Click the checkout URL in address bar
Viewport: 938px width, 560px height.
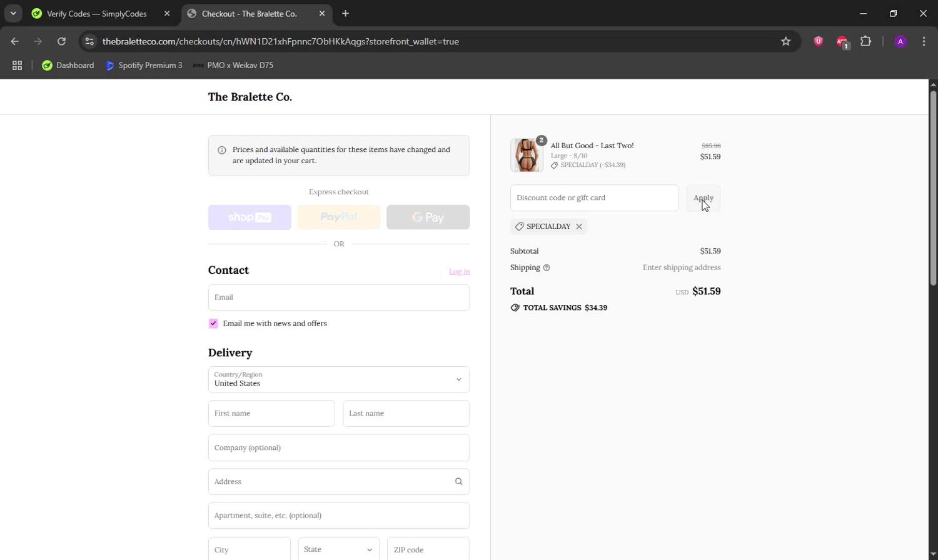pyautogui.click(x=281, y=41)
